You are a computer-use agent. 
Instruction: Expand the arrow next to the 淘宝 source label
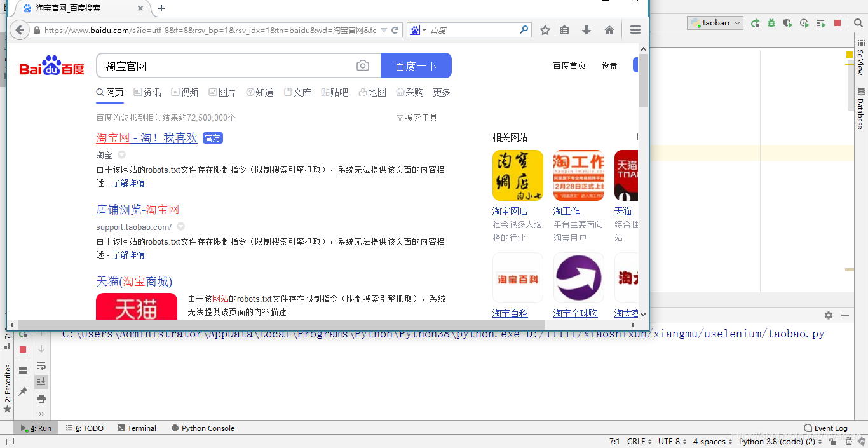pyautogui.click(x=121, y=155)
